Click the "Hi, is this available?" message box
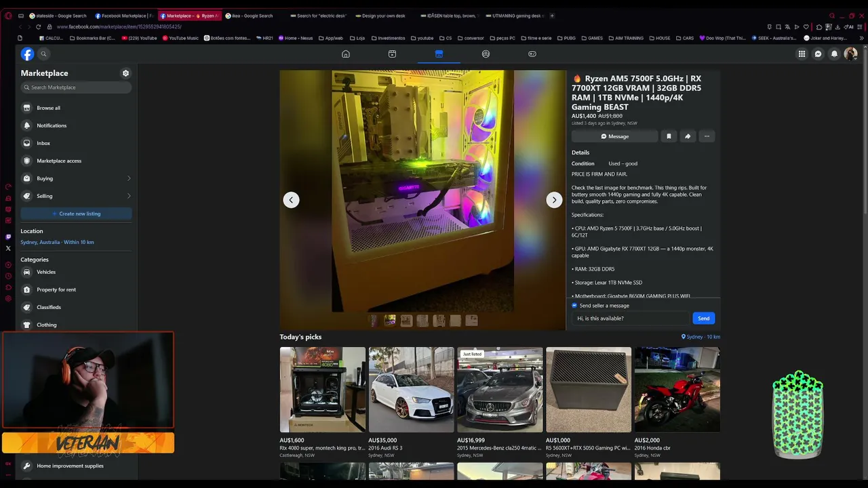 click(x=631, y=319)
